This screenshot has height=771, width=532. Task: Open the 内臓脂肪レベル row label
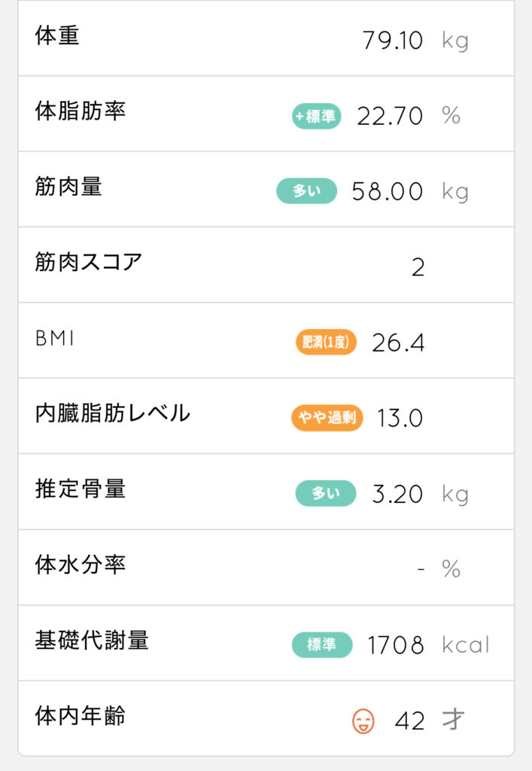[x=112, y=413]
